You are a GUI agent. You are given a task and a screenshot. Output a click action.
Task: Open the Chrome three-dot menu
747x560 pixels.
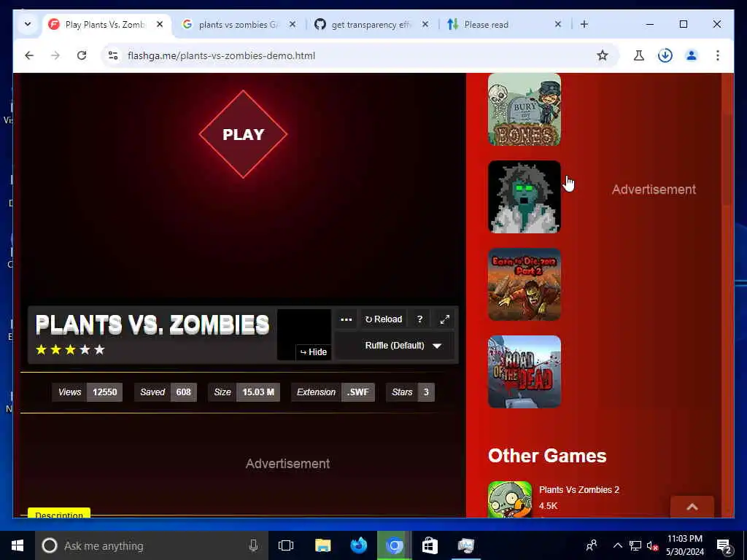click(718, 55)
